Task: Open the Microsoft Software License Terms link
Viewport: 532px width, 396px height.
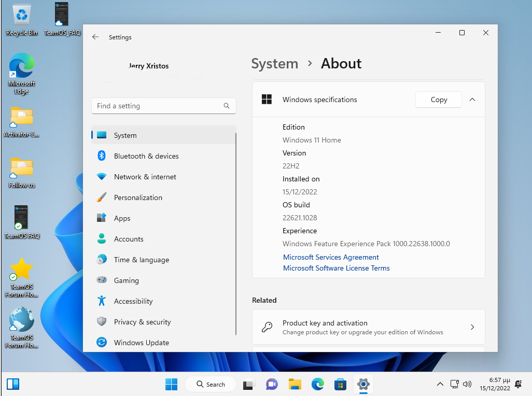Action: tap(336, 268)
